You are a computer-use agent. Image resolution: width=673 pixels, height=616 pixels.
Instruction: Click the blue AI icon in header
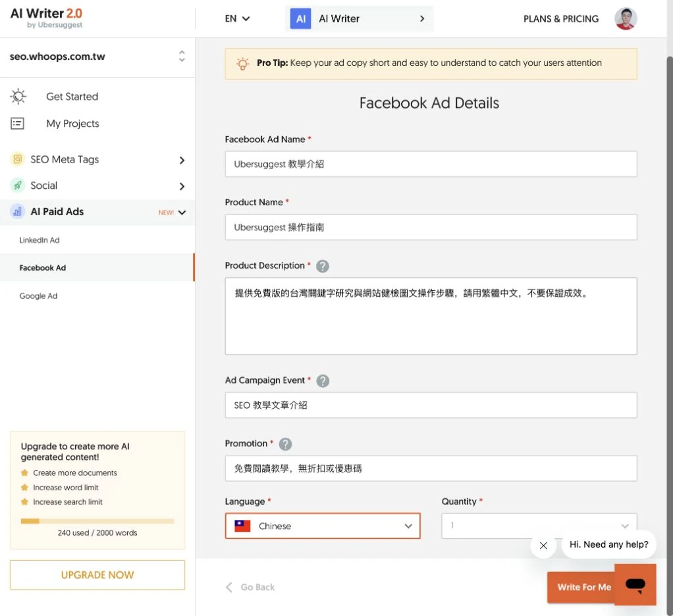click(300, 19)
